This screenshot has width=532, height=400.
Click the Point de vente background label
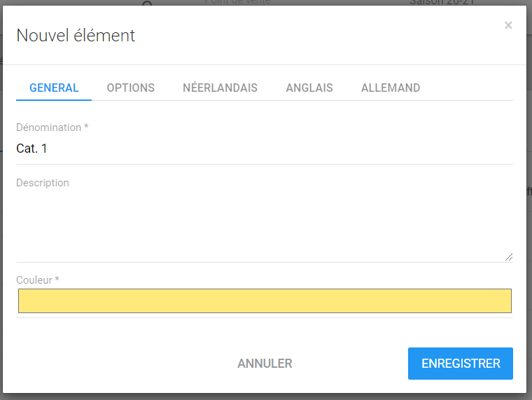pos(237,3)
